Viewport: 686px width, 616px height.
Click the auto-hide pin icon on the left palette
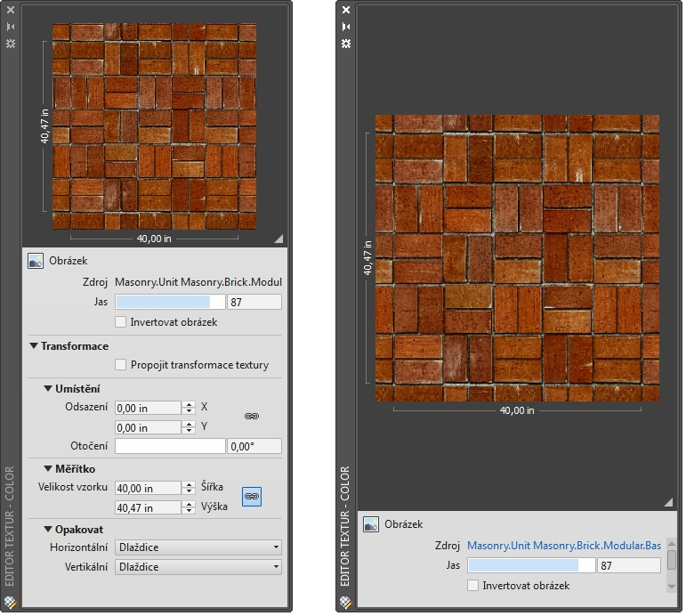(x=11, y=27)
